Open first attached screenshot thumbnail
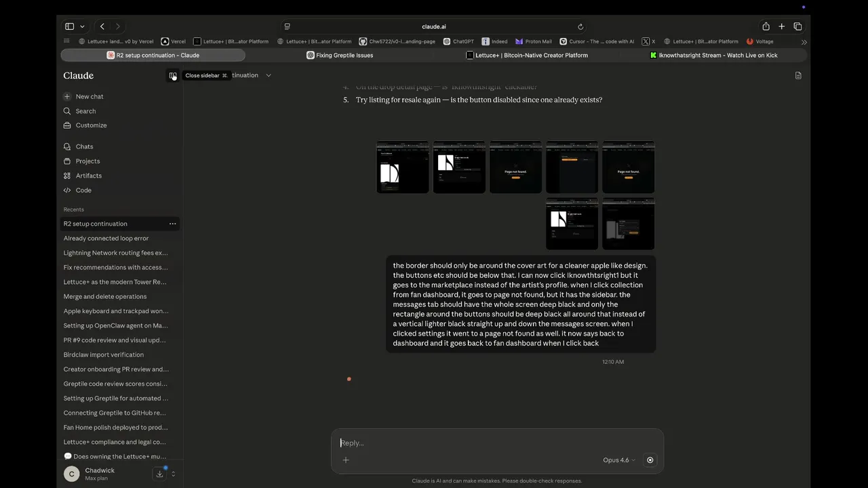 [x=403, y=167]
